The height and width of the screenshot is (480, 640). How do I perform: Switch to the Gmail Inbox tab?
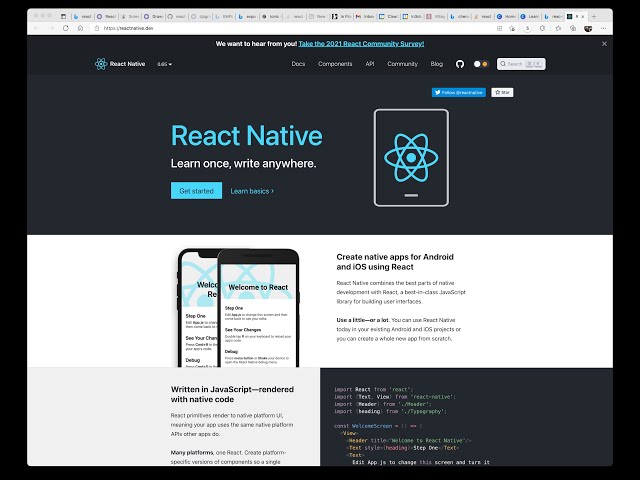365,16
